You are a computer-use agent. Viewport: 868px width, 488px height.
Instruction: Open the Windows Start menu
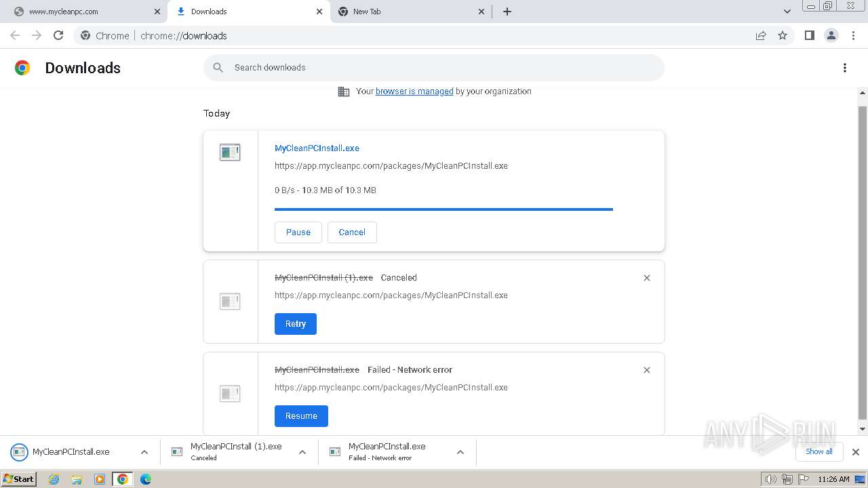coord(19,479)
